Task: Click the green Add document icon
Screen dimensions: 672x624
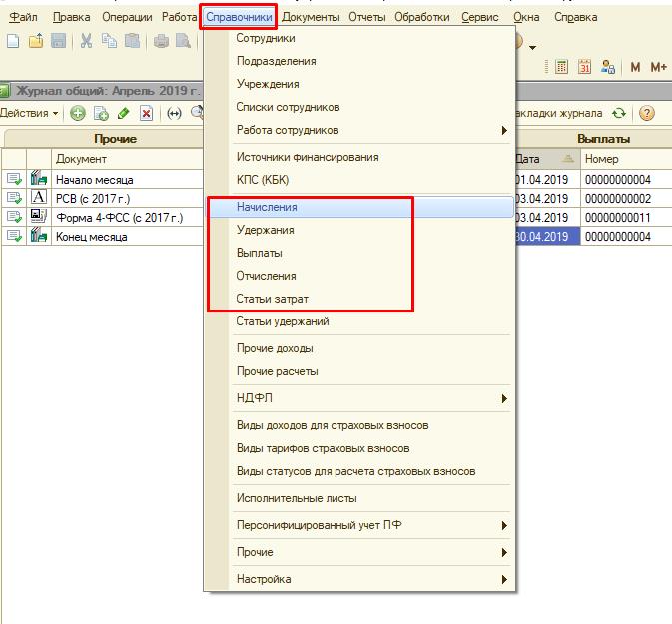Action: pos(77,114)
